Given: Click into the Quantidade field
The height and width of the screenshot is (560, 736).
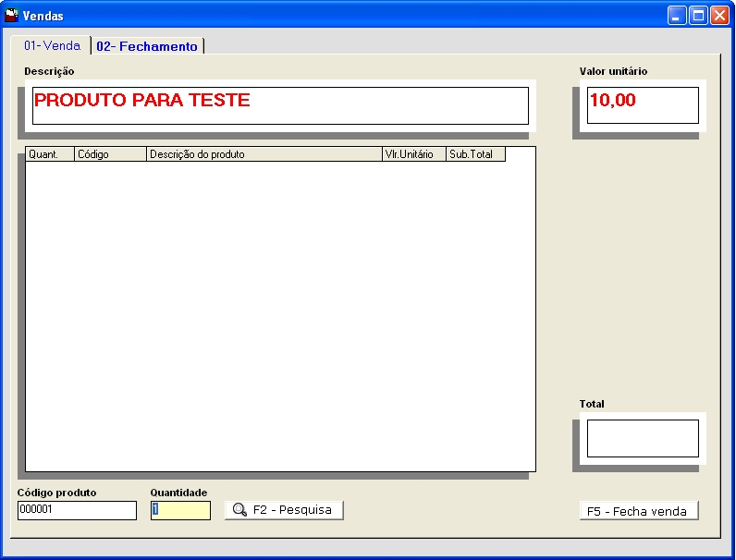Looking at the screenshot, I should pyautogui.click(x=180, y=510).
